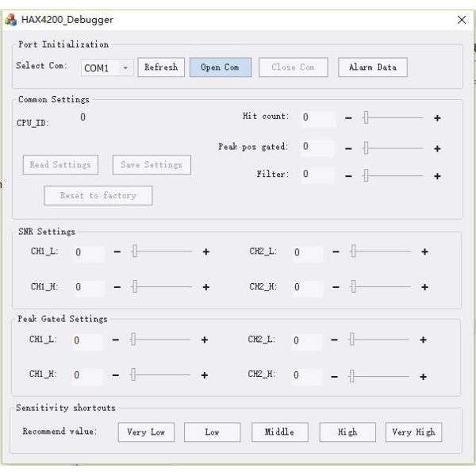The width and height of the screenshot is (476, 476).
Task: Set sensitivity to Very High
Action: coord(413,432)
